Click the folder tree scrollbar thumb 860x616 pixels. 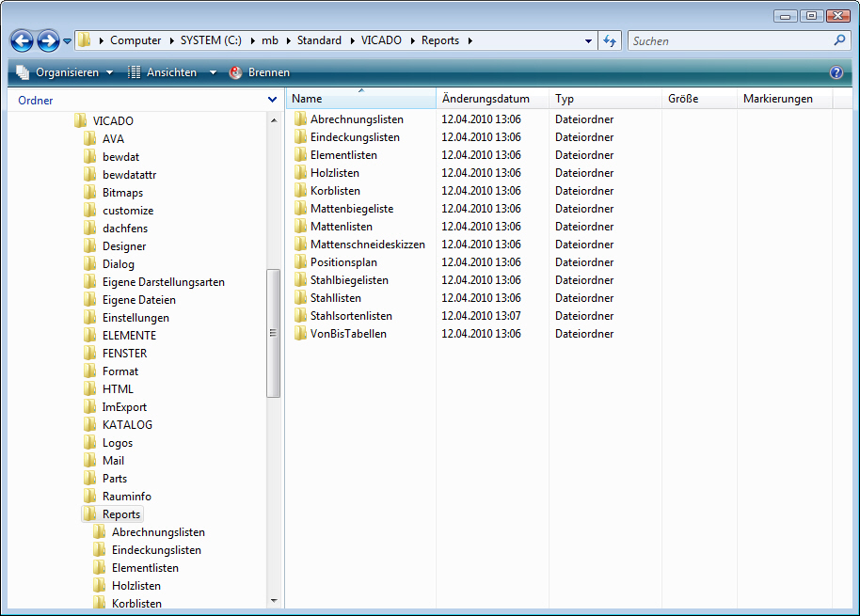(x=273, y=333)
